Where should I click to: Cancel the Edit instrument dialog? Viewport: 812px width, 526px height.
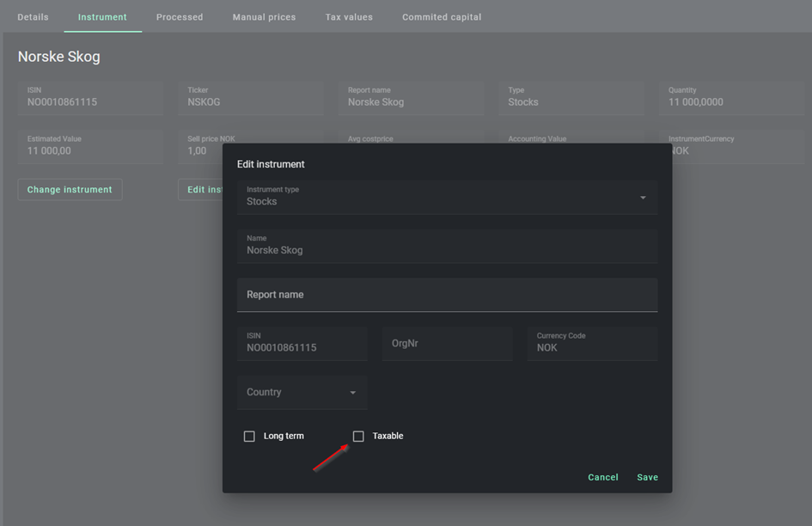(602, 477)
